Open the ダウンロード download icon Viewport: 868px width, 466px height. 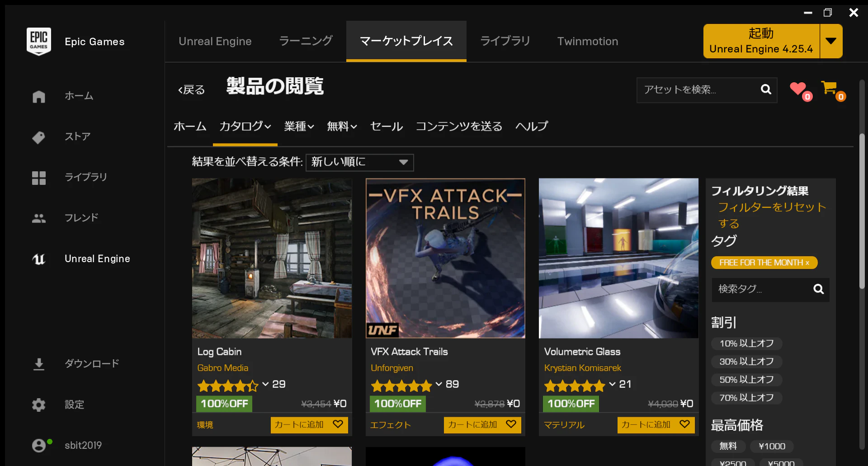click(39, 364)
